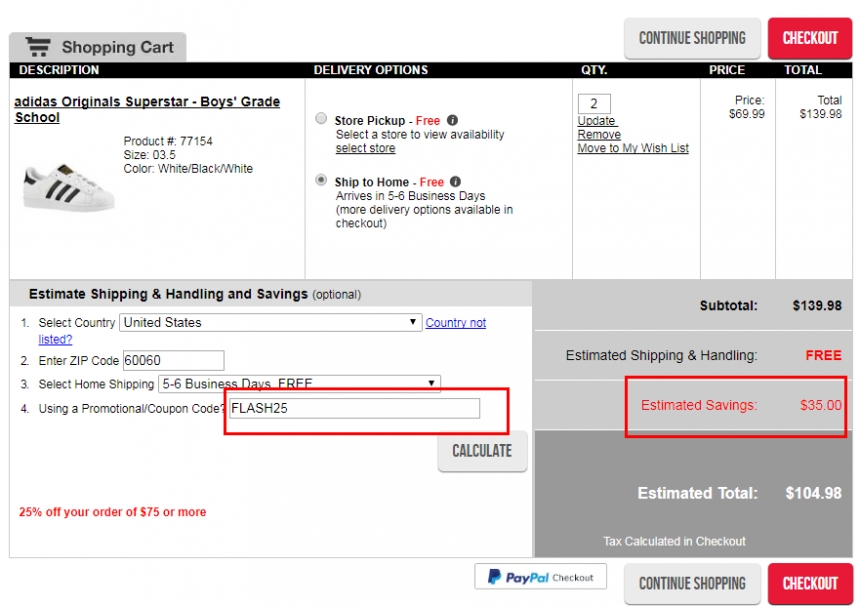Select Store Pickup delivery option

pos(321,118)
